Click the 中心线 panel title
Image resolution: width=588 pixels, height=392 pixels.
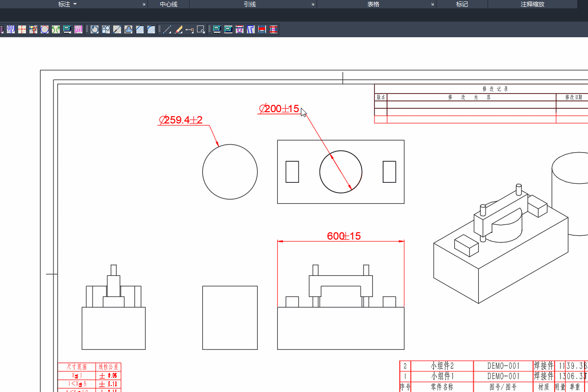169,4
